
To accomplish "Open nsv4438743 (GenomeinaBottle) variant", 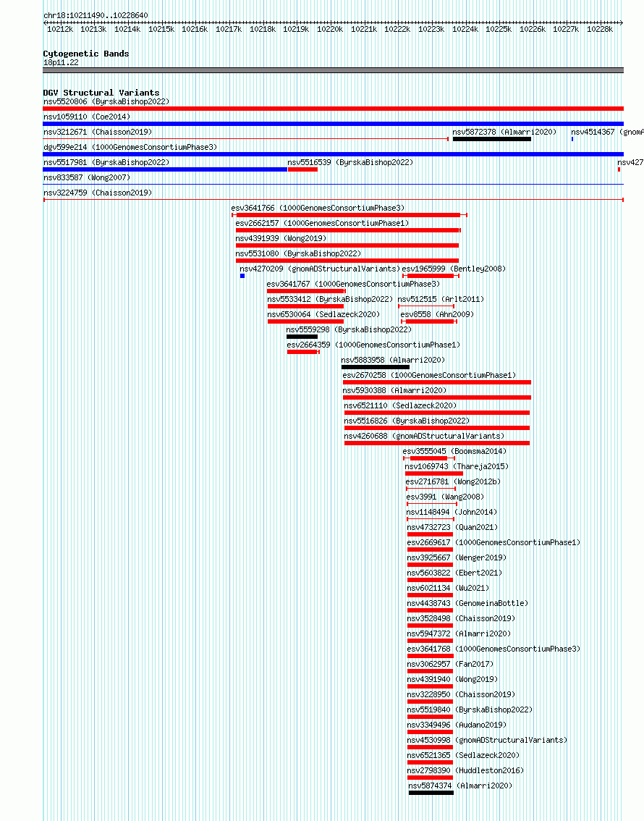I will (x=467, y=602).
